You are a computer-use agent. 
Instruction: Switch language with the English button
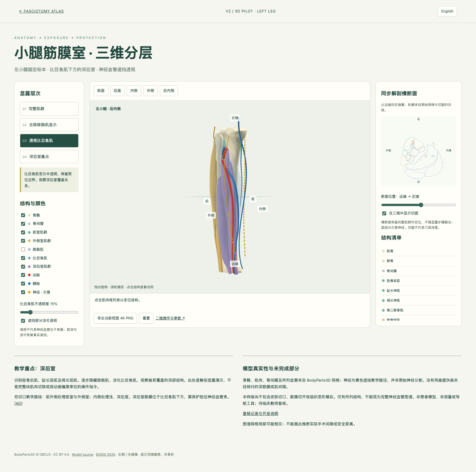click(x=447, y=11)
